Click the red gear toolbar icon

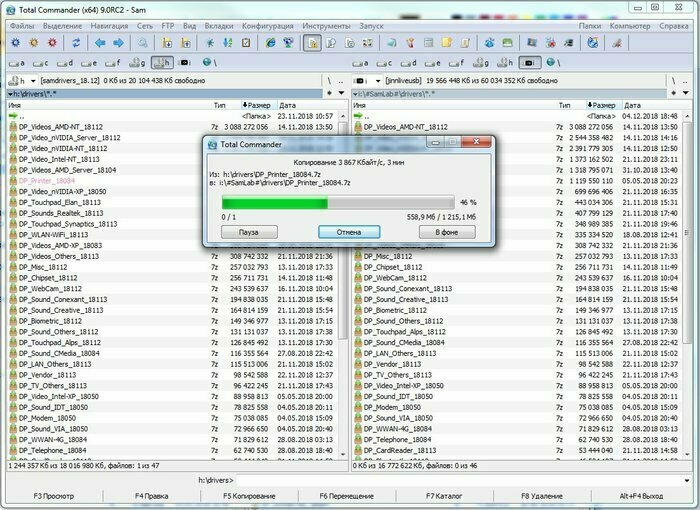[x=52, y=43]
